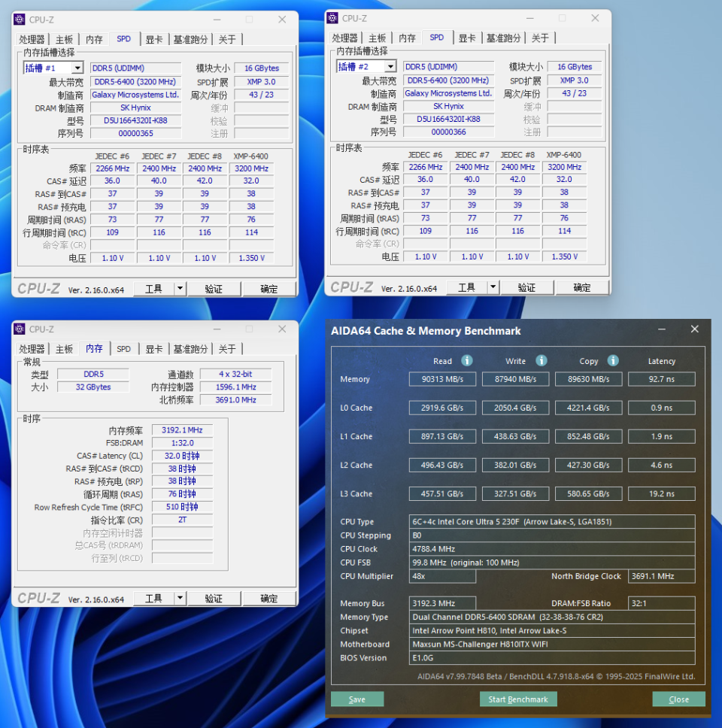This screenshot has height=728, width=722.
Task: Click SK Hynix DRAM manufacturer in slot #2
Action: coord(448,106)
